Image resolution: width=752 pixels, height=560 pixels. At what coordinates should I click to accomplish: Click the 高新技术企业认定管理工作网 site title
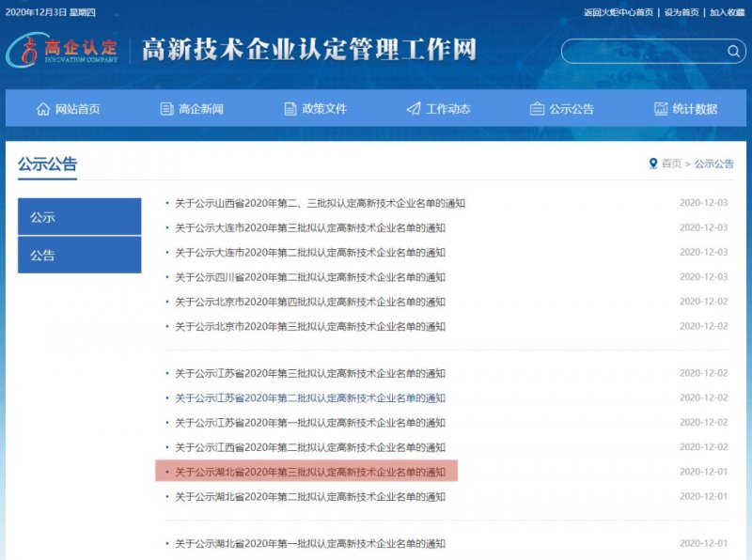click(309, 50)
